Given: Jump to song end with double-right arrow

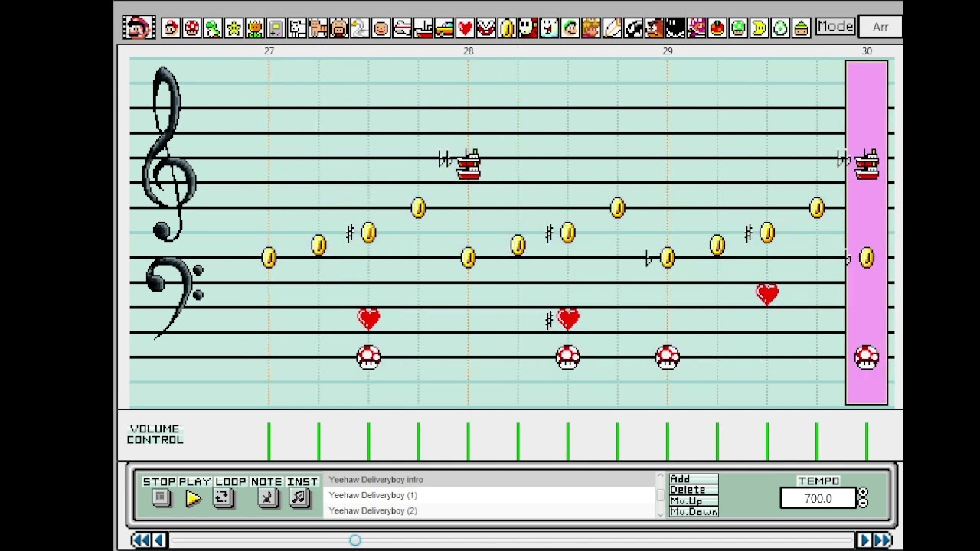Looking at the screenshot, I should pyautogui.click(x=883, y=540).
